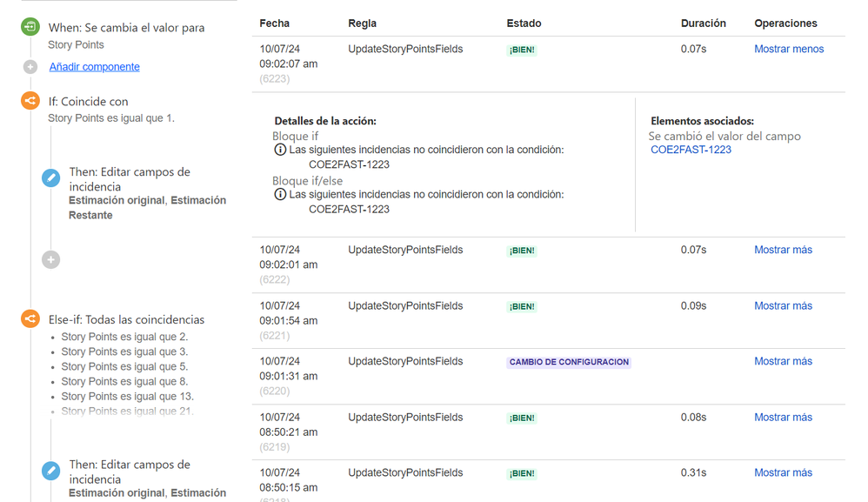Click Story Points es igual que 8 condition
868x502 pixels.
click(x=124, y=381)
